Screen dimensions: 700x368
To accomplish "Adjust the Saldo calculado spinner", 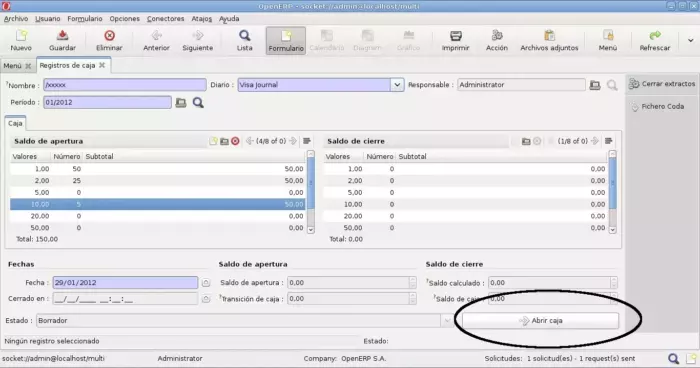I will [614, 283].
